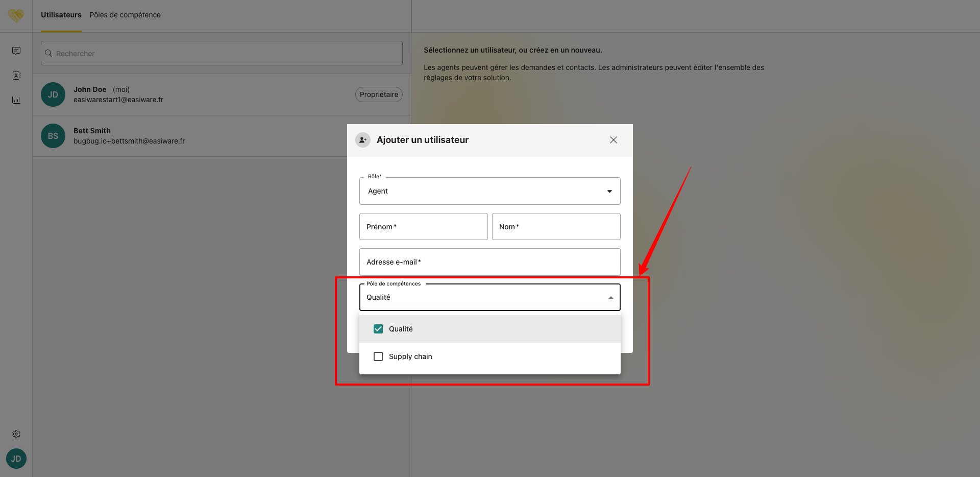The height and width of the screenshot is (477, 980).
Task: Select the Supply chain option label
Action: click(410, 356)
